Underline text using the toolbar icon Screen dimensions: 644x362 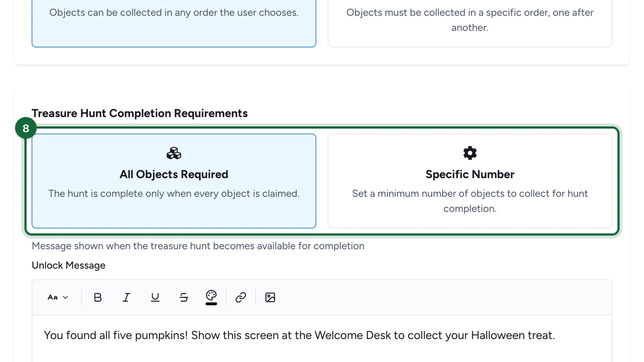tap(155, 297)
